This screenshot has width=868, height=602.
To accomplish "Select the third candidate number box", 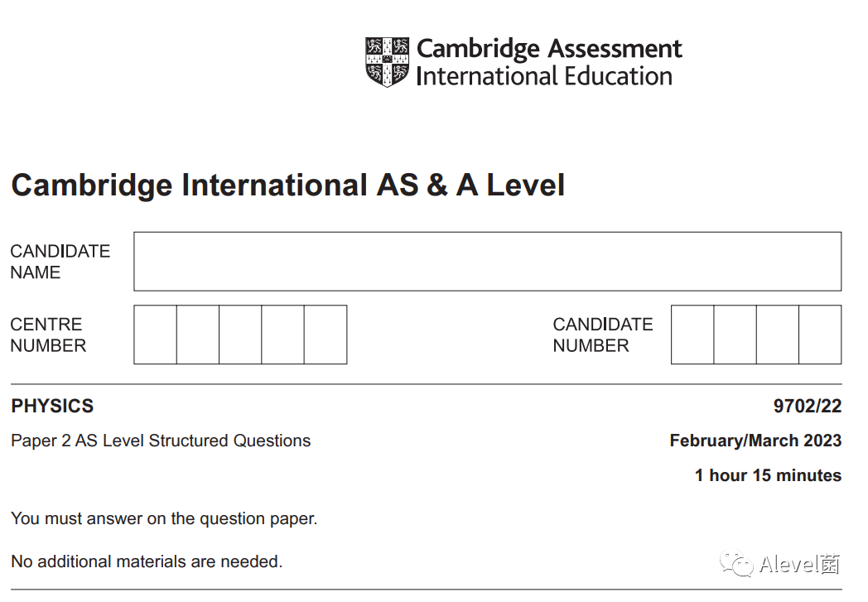I will 778,335.
